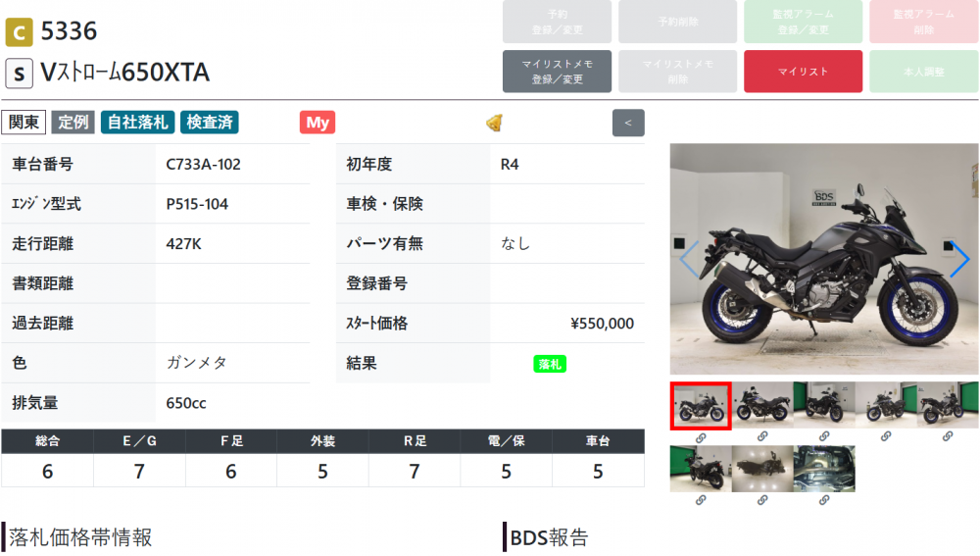Click the yellow C grade badge
This screenshot has height=556, width=980.
pyautogui.click(x=19, y=32)
